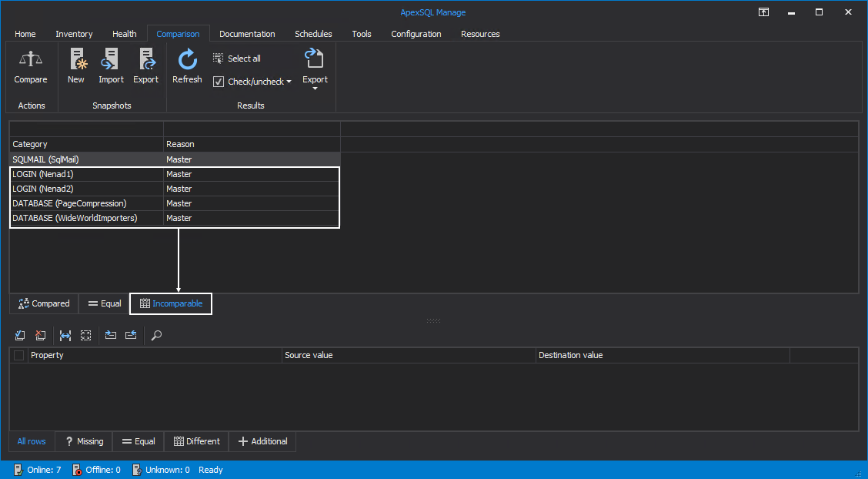
Task: Show All rows filter
Action: pyautogui.click(x=32, y=441)
